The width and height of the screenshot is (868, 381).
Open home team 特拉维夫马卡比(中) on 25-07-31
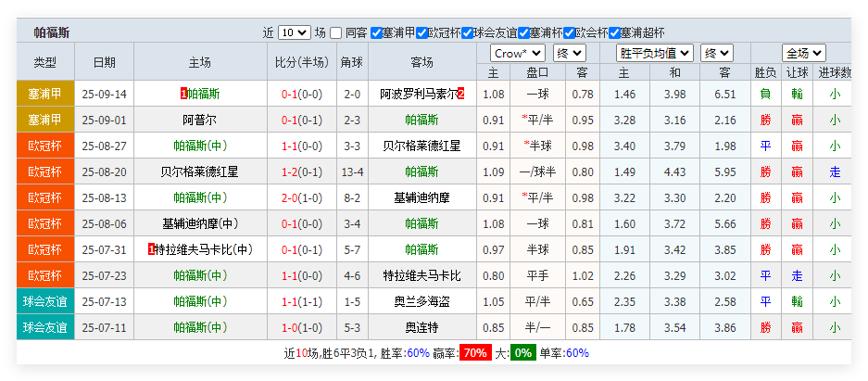pyautogui.click(x=204, y=249)
